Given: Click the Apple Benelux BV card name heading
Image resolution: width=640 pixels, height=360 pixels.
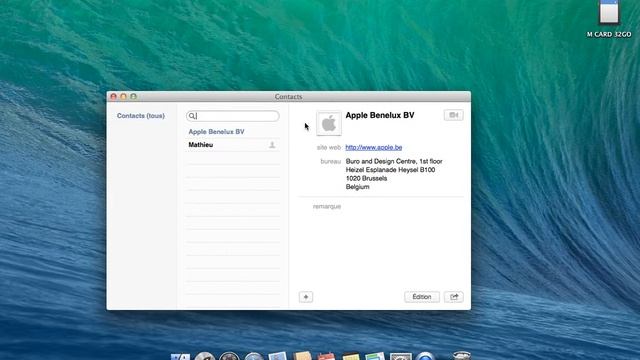Looking at the screenshot, I should (x=380, y=116).
